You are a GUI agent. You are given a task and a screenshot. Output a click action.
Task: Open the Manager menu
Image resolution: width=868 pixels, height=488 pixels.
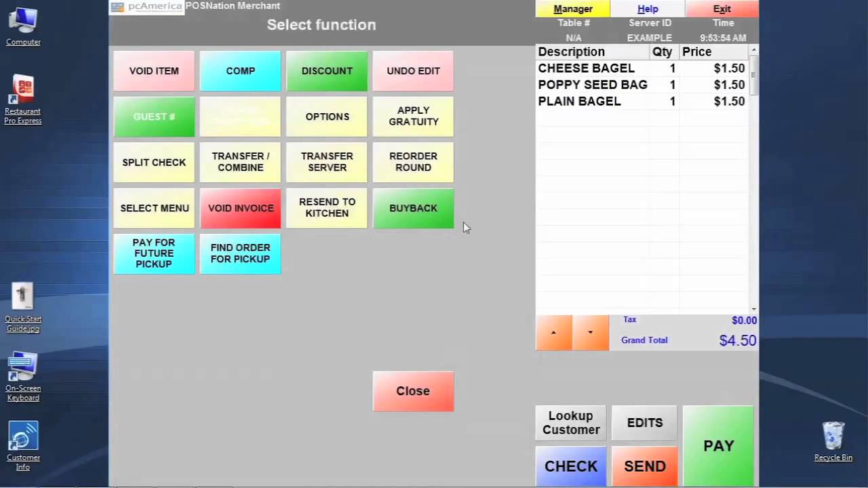[573, 9]
